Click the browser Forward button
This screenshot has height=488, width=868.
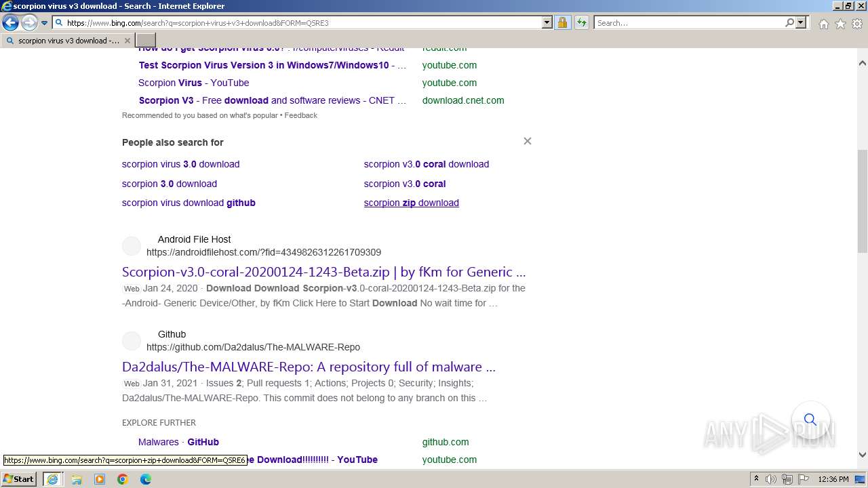point(29,23)
